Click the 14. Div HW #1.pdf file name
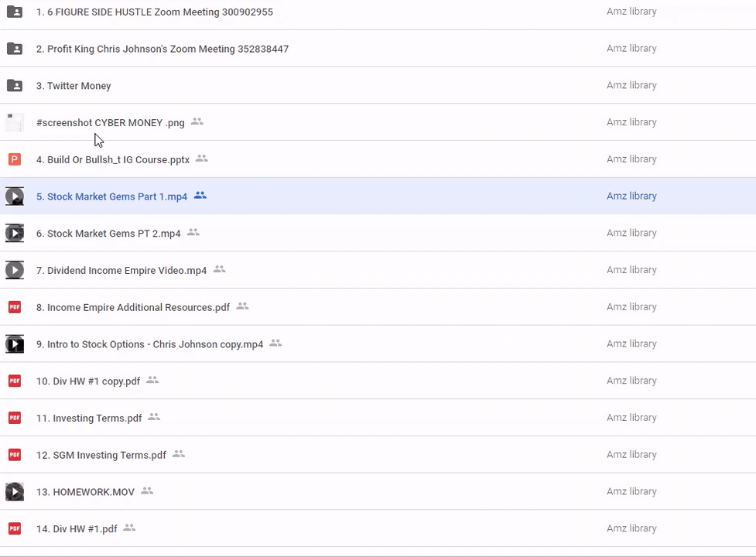 coord(77,529)
